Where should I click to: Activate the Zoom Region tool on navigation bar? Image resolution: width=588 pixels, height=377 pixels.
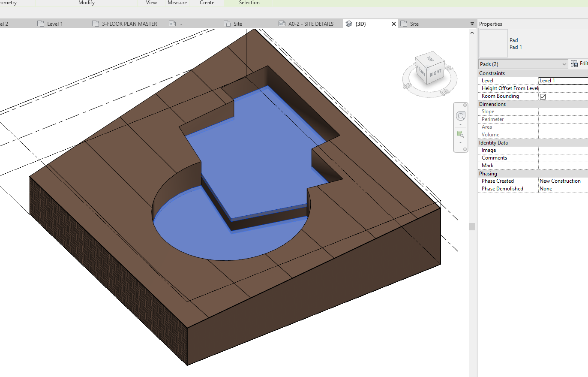click(x=461, y=133)
